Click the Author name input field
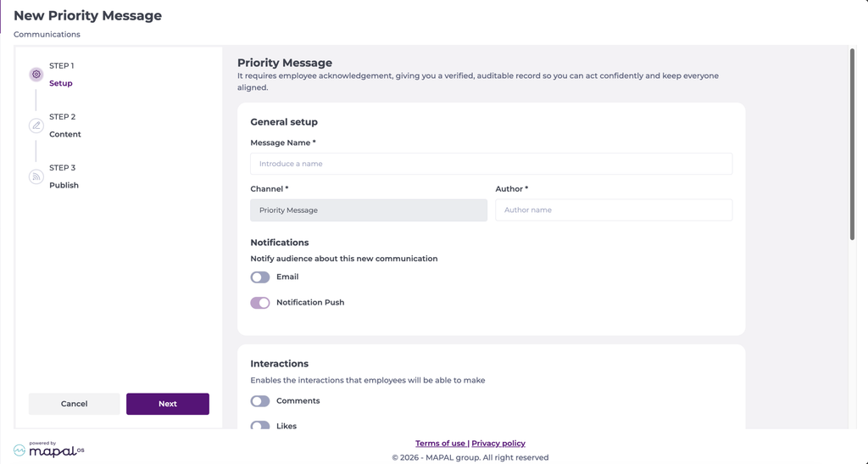The image size is (868, 464). (x=614, y=210)
